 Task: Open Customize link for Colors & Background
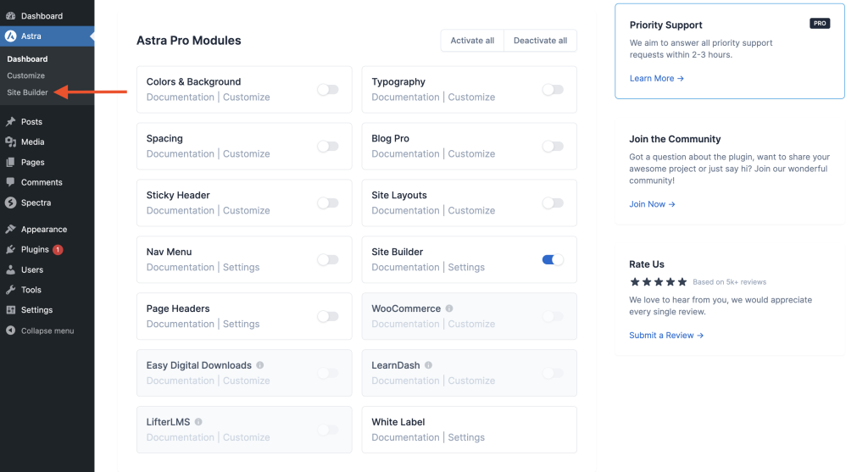tap(247, 97)
